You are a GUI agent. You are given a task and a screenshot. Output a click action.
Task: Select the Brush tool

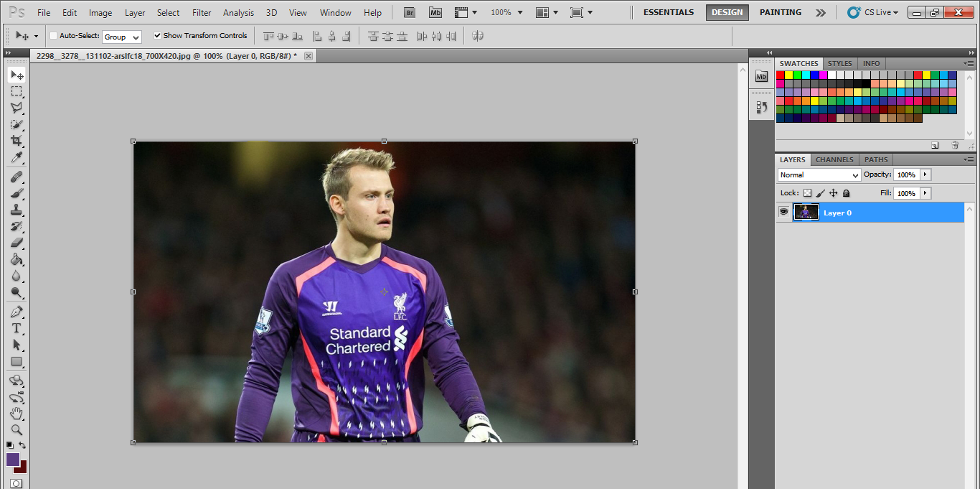click(17, 193)
